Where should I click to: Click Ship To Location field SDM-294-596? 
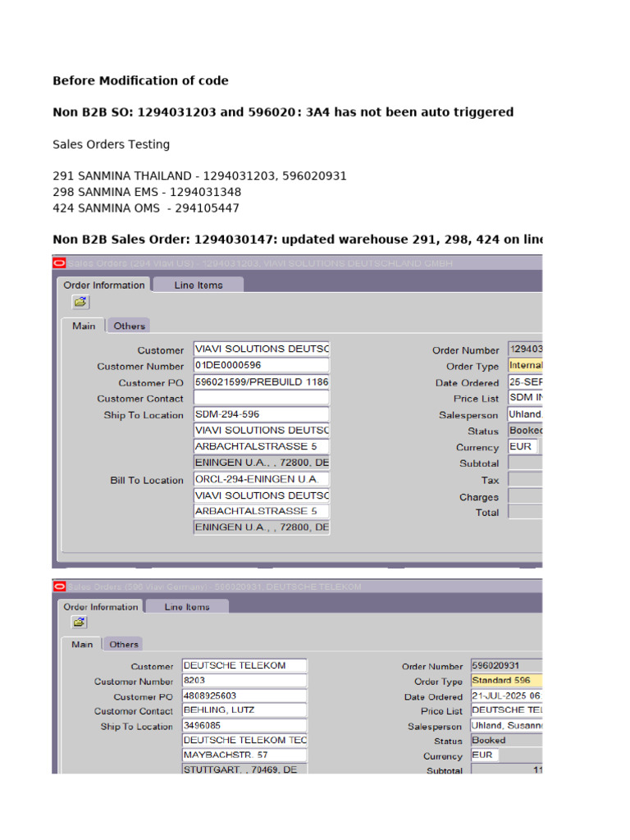click(262, 414)
